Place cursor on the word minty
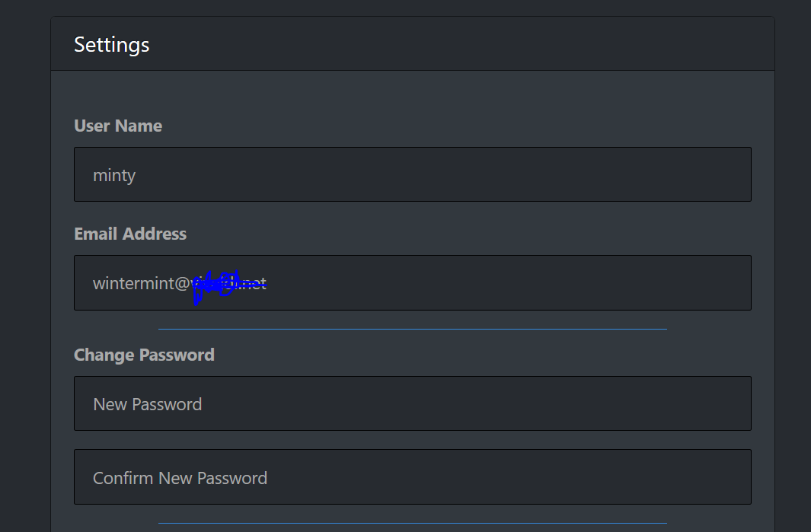 (x=114, y=176)
